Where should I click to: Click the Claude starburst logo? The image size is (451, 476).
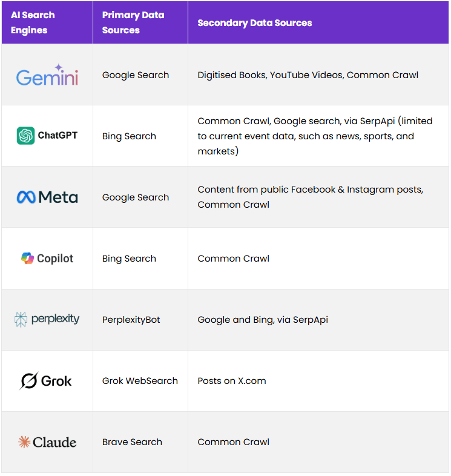24,442
